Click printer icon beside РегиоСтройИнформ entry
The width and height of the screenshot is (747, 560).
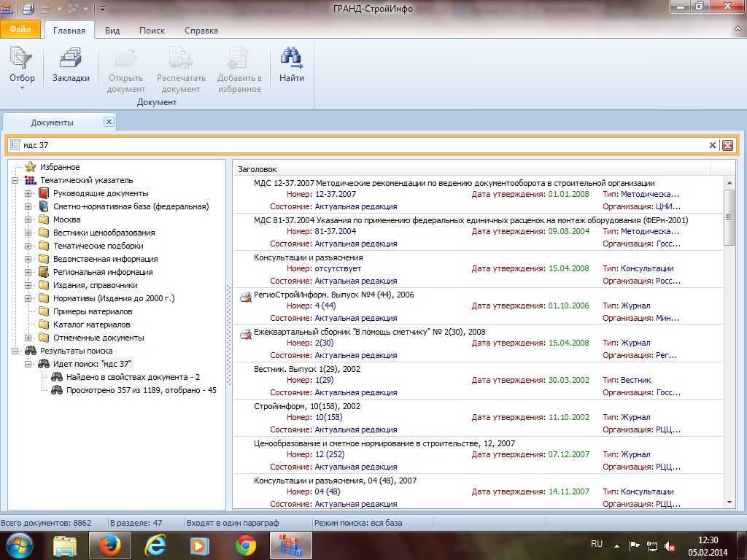tap(245, 296)
